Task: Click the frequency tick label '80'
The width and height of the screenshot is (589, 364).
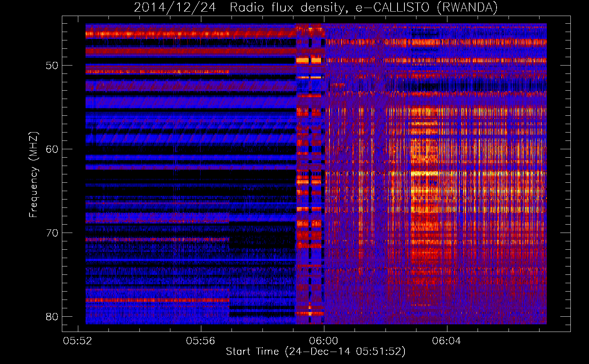Action: (52, 317)
